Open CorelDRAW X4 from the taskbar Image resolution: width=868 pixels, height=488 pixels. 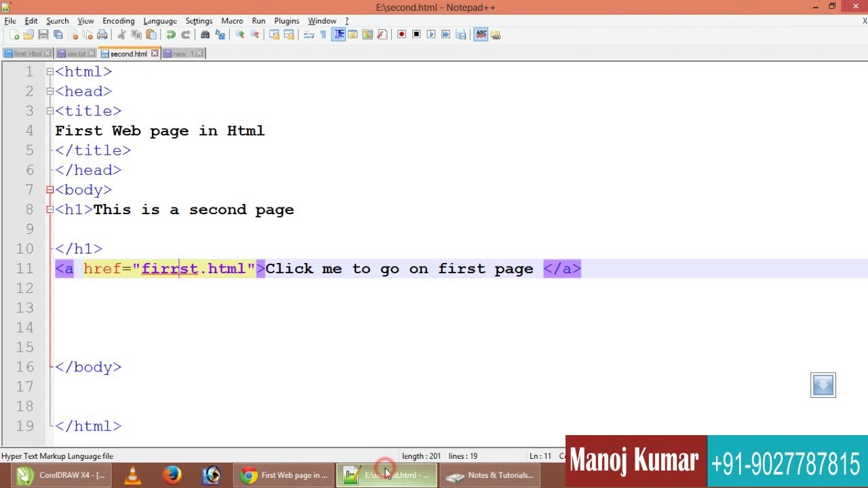[x=62, y=475]
